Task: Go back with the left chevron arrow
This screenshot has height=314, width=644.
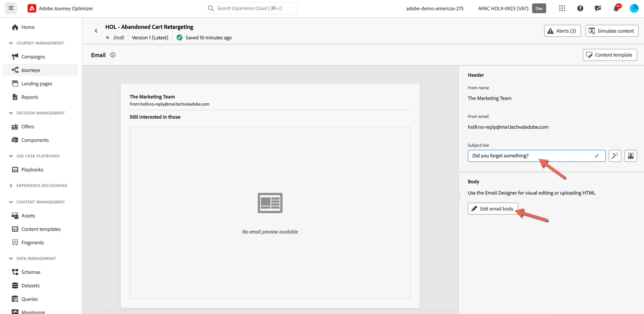Action: pos(96,31)
